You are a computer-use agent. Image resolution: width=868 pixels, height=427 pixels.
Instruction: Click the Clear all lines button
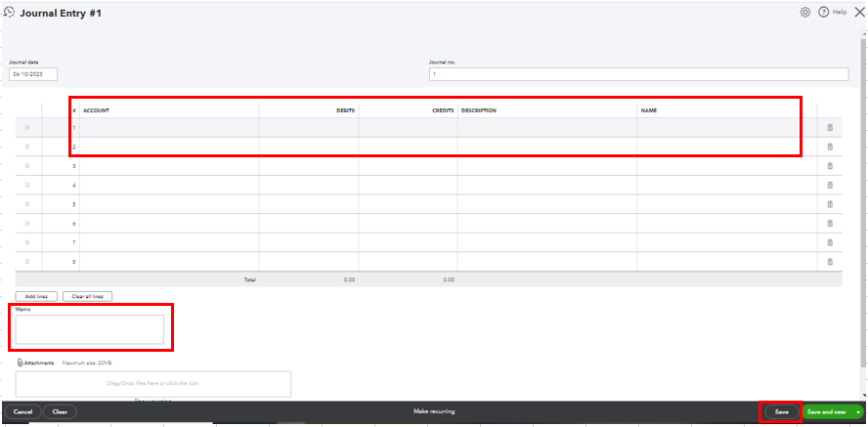(x=87, y=296)
